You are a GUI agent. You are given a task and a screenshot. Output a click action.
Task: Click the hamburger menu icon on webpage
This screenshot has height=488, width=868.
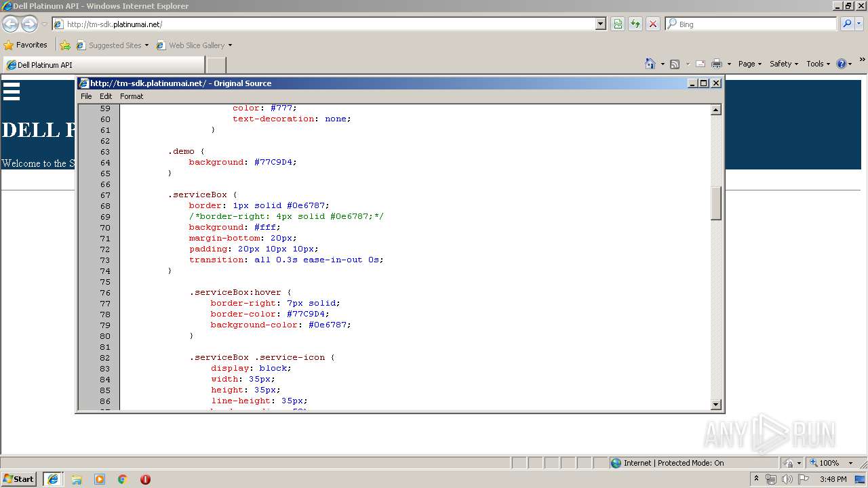tap(12, 91)
